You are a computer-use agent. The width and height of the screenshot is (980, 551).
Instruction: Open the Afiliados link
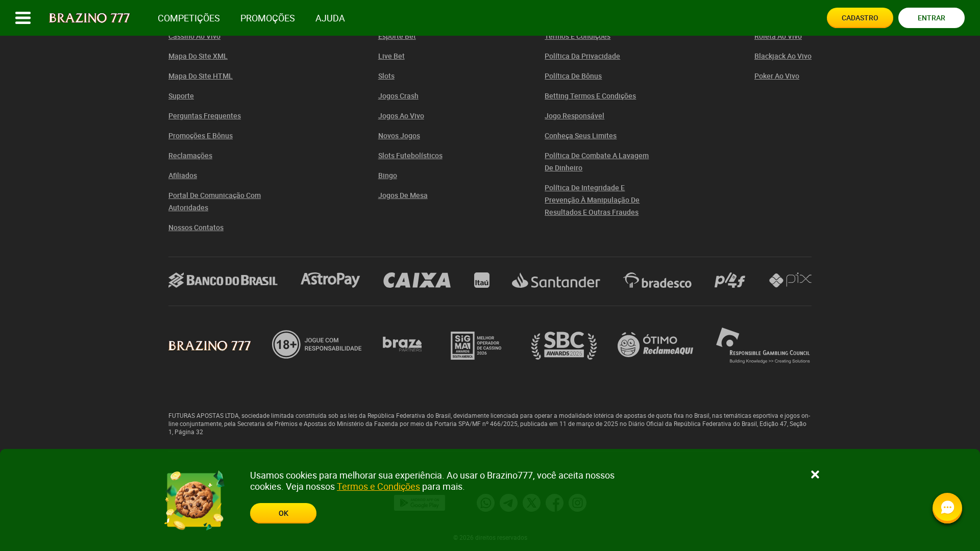click(x=183, y=176)
